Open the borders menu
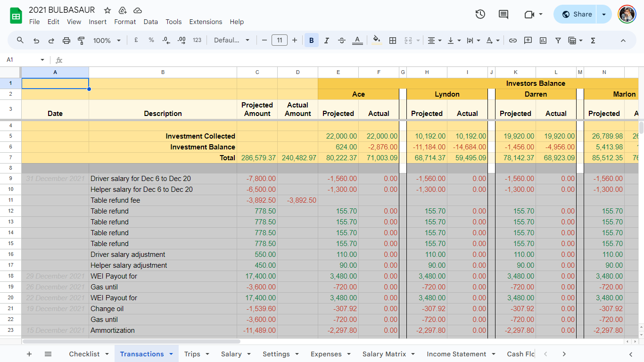This screenshot has width=644, height=362. point(392,41)
